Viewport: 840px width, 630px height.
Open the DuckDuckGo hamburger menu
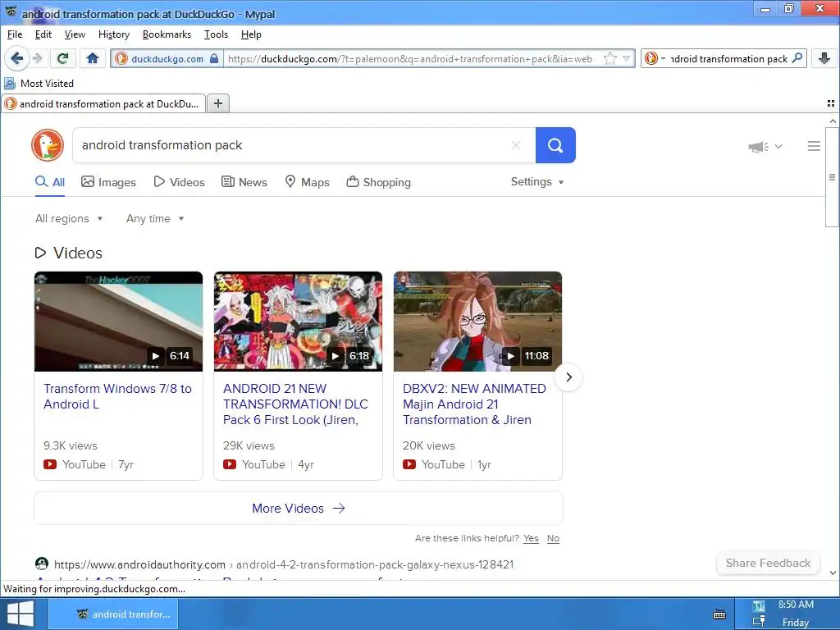coord(814,146)
